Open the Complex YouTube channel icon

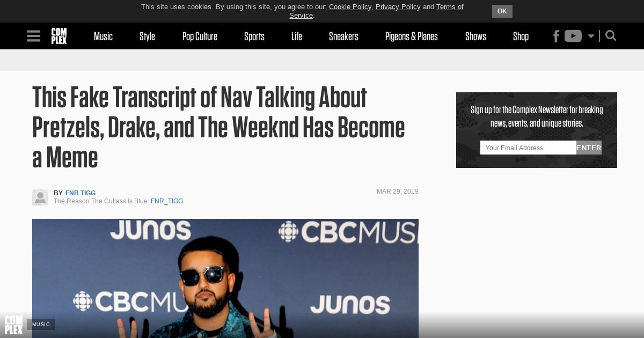click(573, 36)
